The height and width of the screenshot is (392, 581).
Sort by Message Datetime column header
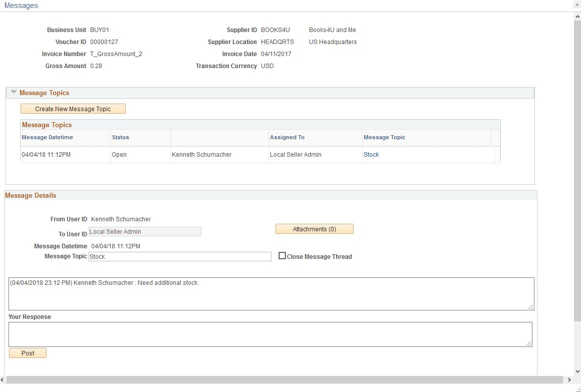click(47, 137)
